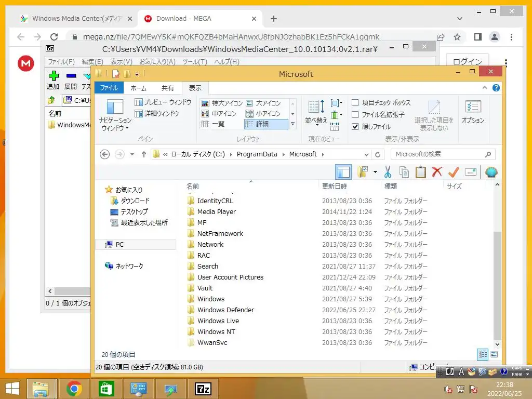Open Chrome from the Windows taskbar
The width and height of the screenshot is (532, 399).
tap(74, 389)
